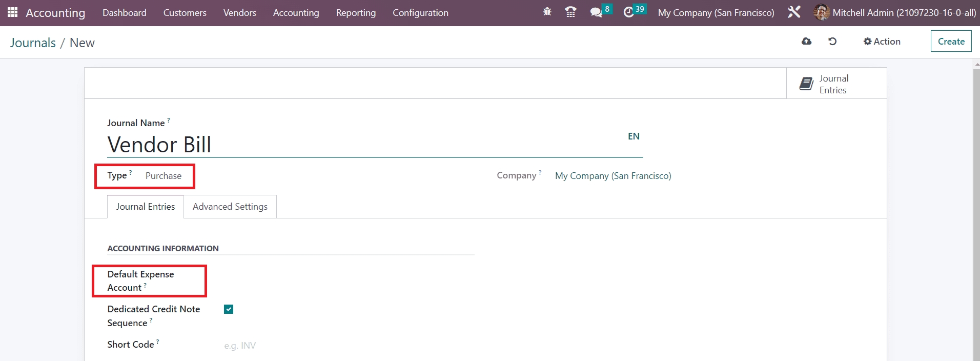Click the wrench tools icon
Image resolution: width=980 pixels, height=361 pixels.
(794, 12)
